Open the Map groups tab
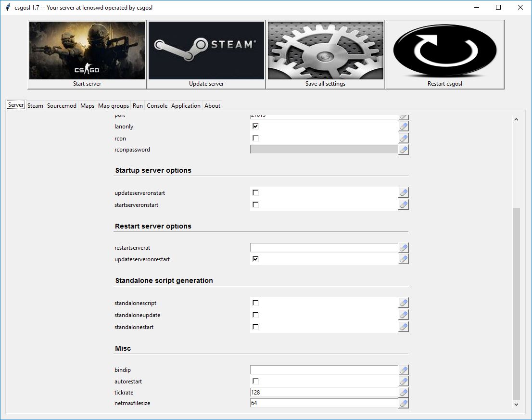The image size is (532, 420). tap(114, 105)
